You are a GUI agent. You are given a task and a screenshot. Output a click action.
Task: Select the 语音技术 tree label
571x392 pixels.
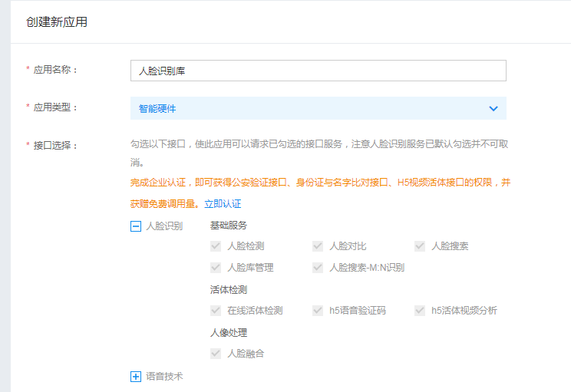tap(164, 377)
